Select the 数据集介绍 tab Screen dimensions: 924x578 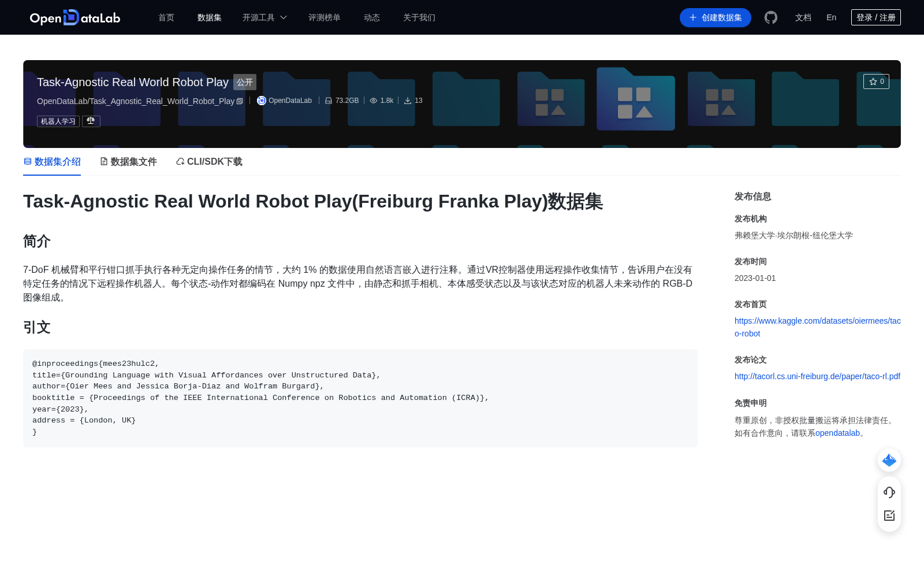click(x=52, y=162)
